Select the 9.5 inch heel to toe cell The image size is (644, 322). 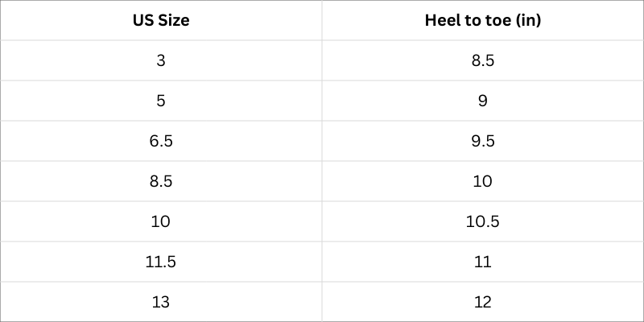pos(483,142)
